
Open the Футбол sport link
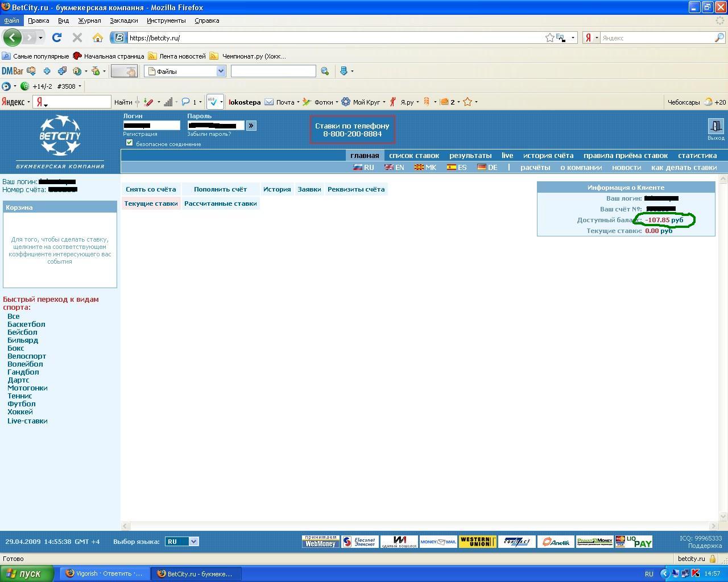(x=21, y=404)
